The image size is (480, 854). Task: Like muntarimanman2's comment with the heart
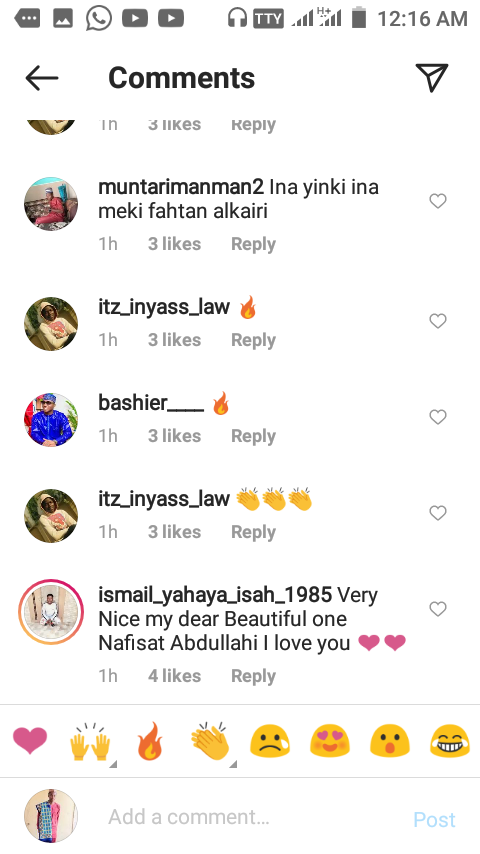[438, 201]
